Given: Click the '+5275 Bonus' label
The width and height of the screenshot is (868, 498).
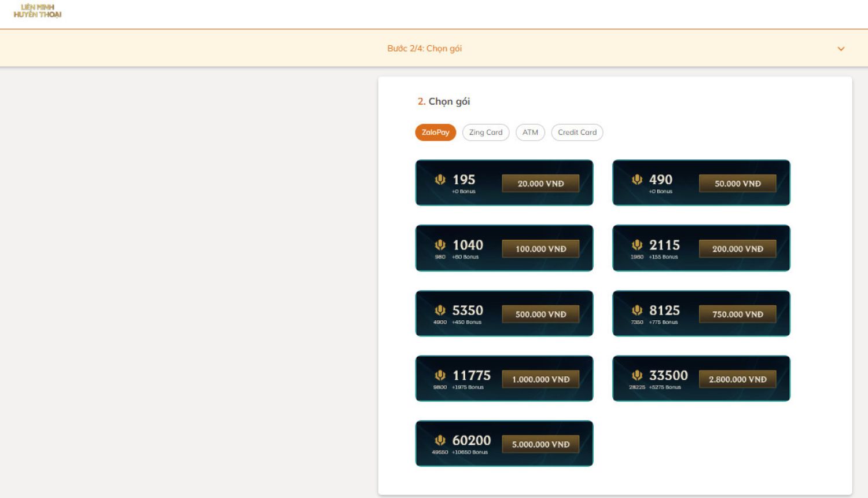Looking at the screenshot, I should [665, 387].
